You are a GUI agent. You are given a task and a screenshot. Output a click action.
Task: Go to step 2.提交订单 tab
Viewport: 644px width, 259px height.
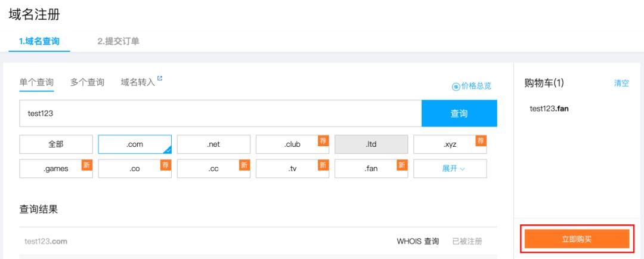click(118, 41)
